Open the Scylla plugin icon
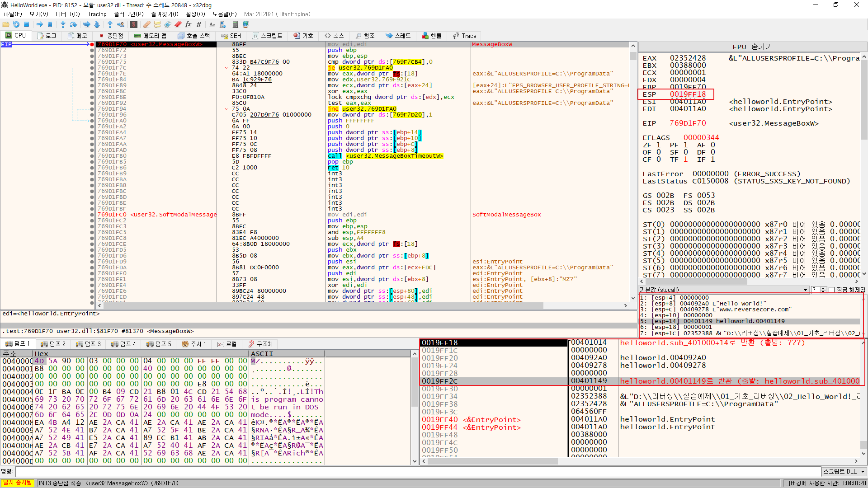This screenshot has width=868, height=488. coord(134,24)
